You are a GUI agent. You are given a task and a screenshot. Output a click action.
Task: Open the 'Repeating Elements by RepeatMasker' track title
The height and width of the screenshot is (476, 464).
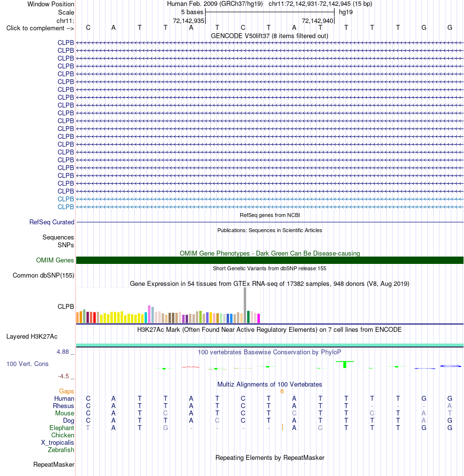click(x=270, y=458)
